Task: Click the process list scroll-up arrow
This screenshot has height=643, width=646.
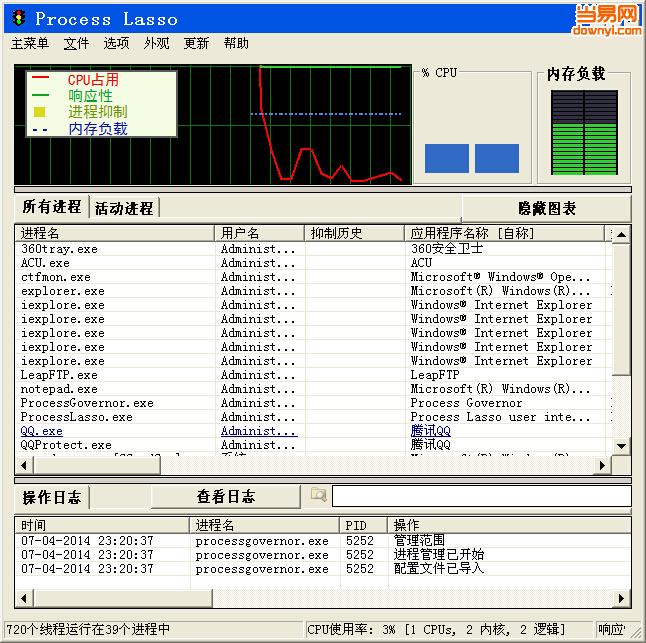Action: [621, 234]
